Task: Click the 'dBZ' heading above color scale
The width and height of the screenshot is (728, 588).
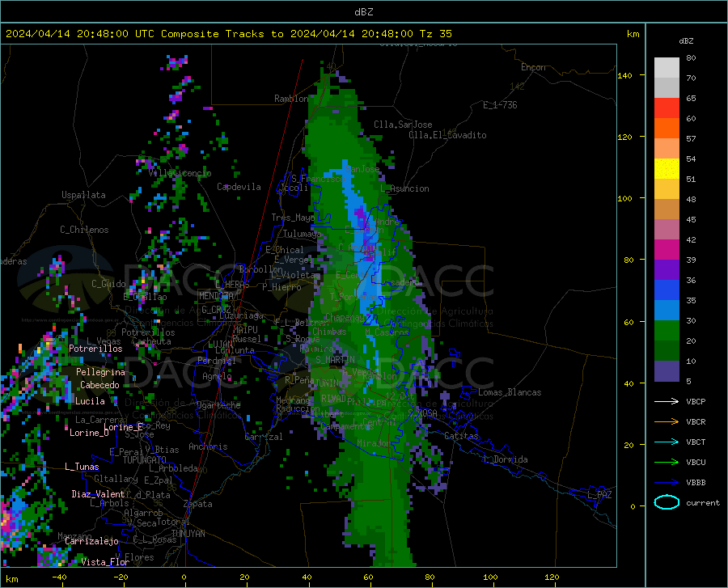Action: (x=686, y=40)
